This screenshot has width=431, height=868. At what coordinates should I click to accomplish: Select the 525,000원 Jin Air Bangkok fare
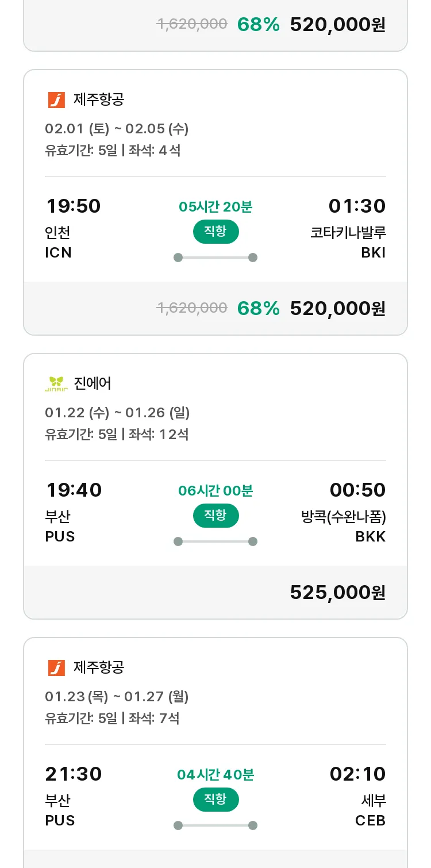[x=337, y=593]
